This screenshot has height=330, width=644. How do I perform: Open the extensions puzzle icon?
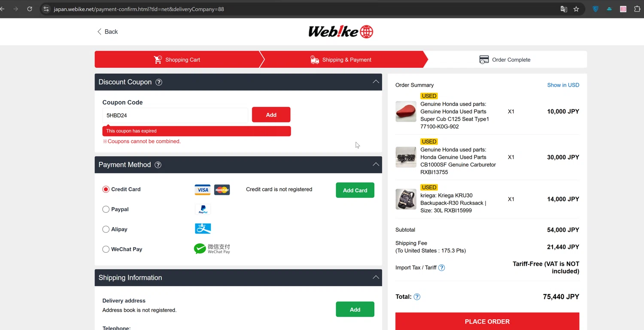click(637, 9)
